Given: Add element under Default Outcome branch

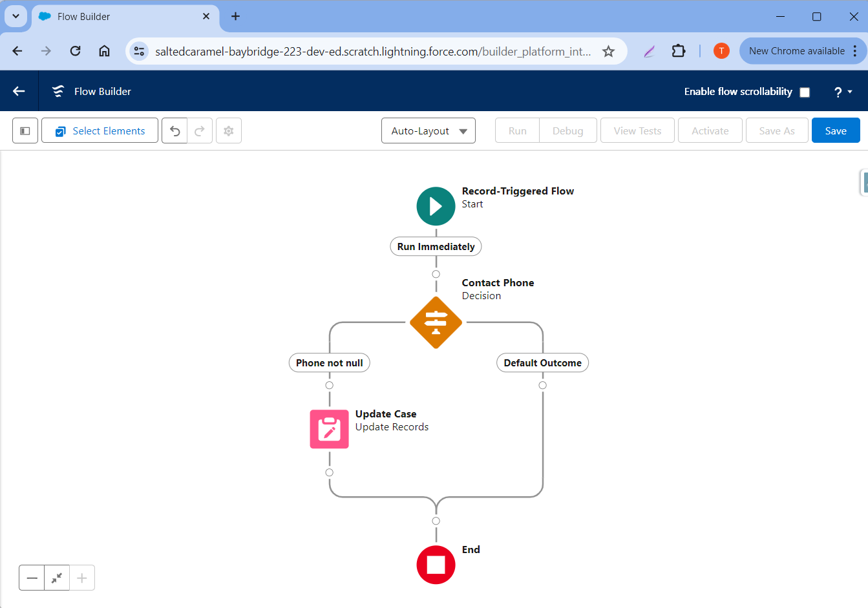Looking at the screenshot, I should 542,385.
